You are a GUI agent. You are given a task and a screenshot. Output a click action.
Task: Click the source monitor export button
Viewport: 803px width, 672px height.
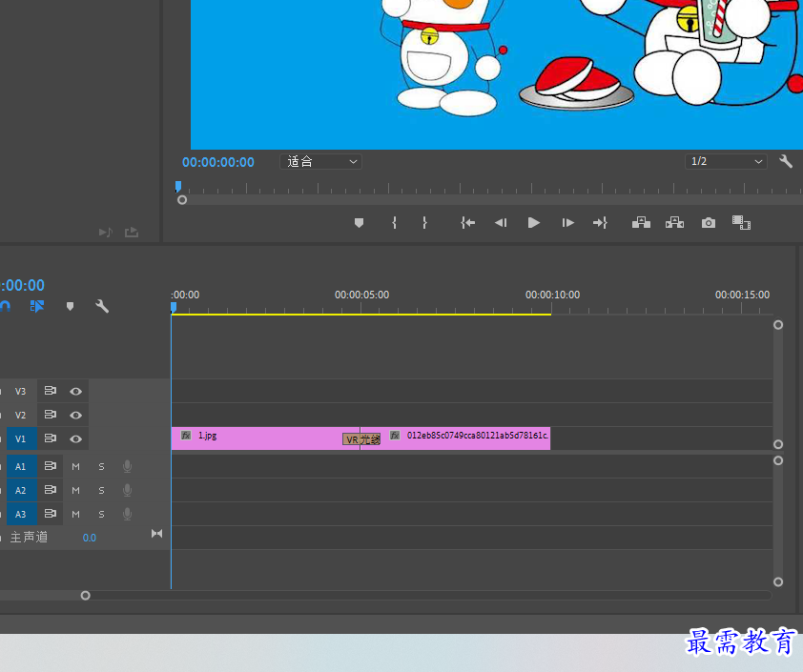tap(132, 233)
